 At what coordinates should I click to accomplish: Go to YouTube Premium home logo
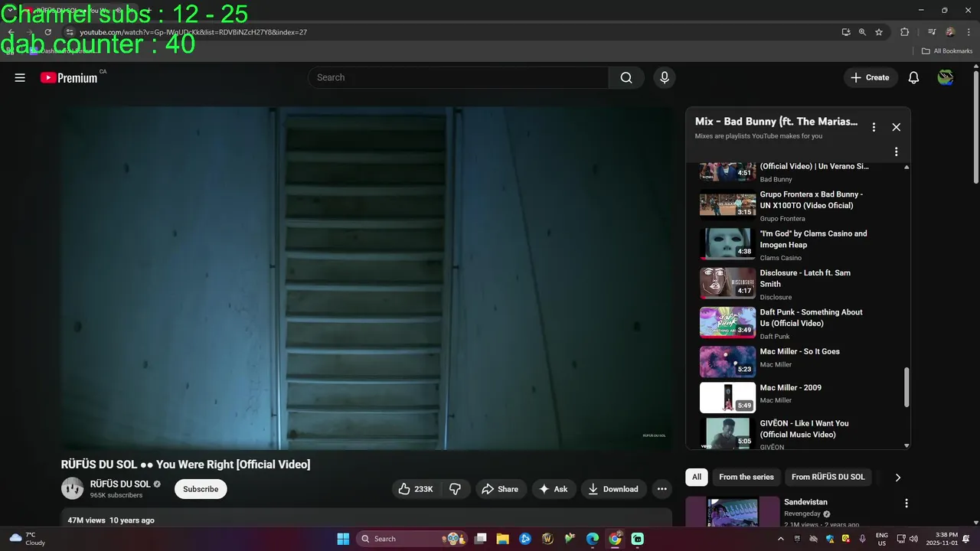70,77
